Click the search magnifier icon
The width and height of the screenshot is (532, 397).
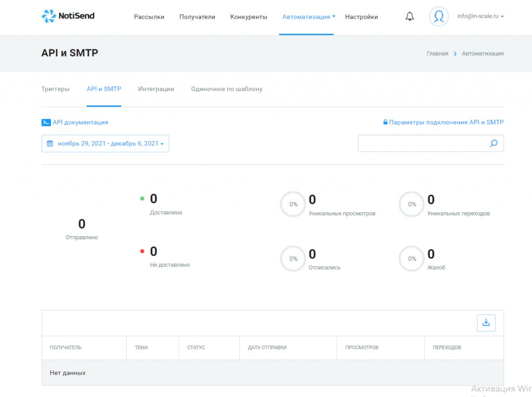point(494,143)
